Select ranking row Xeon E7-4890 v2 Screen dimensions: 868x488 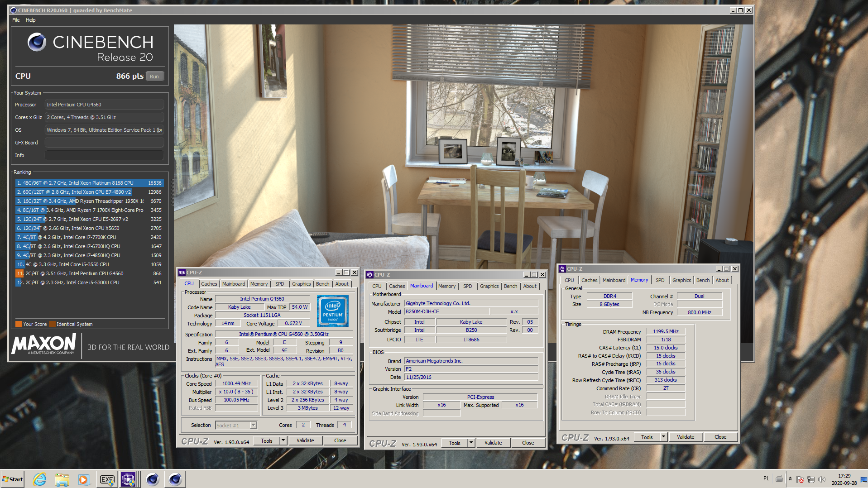pos(89,192)
